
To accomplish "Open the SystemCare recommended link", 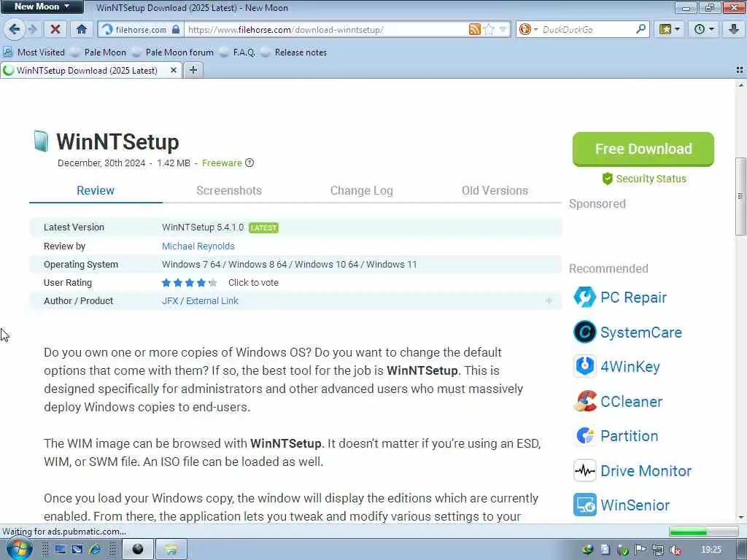I will (x=641, y=332).
